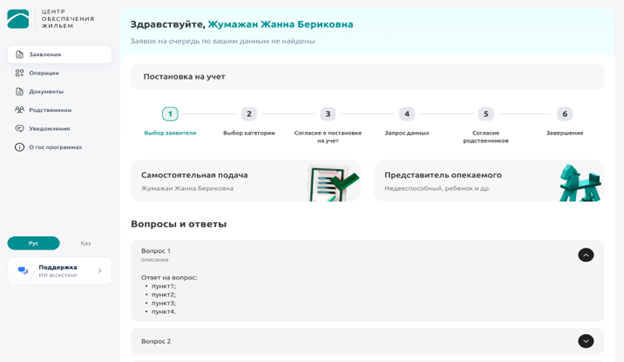Click the housing center logo icon
Viewport: 624px width, 362px height.
(x=18, y=19)
